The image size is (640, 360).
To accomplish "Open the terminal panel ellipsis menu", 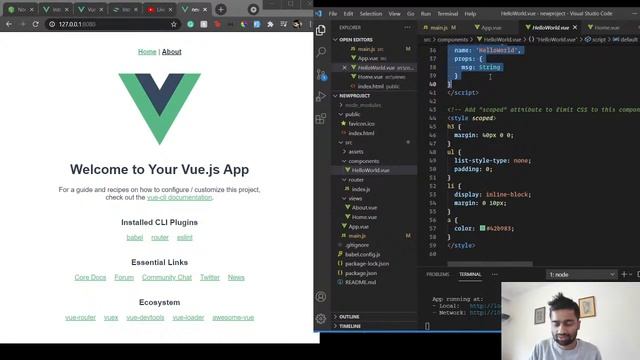I will click(495, 274).
